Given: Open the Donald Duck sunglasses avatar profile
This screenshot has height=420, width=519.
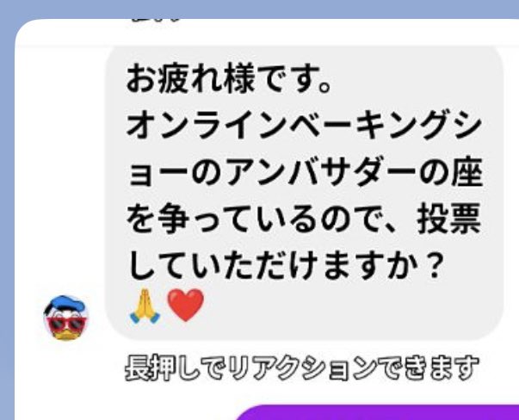Looking at the screenshot, I should point(66,318).
